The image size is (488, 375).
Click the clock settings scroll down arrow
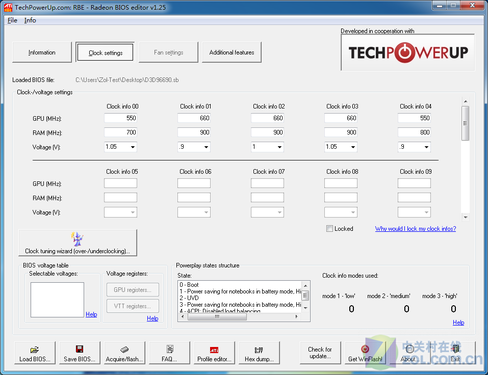pyautogui.click(x=465, y=217)
